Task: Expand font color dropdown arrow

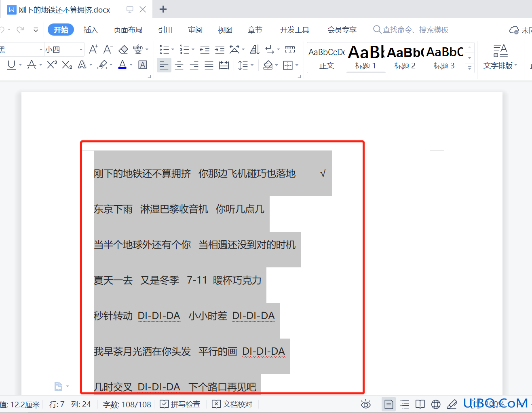Action: pyautogui.click(x=131, y=65)
